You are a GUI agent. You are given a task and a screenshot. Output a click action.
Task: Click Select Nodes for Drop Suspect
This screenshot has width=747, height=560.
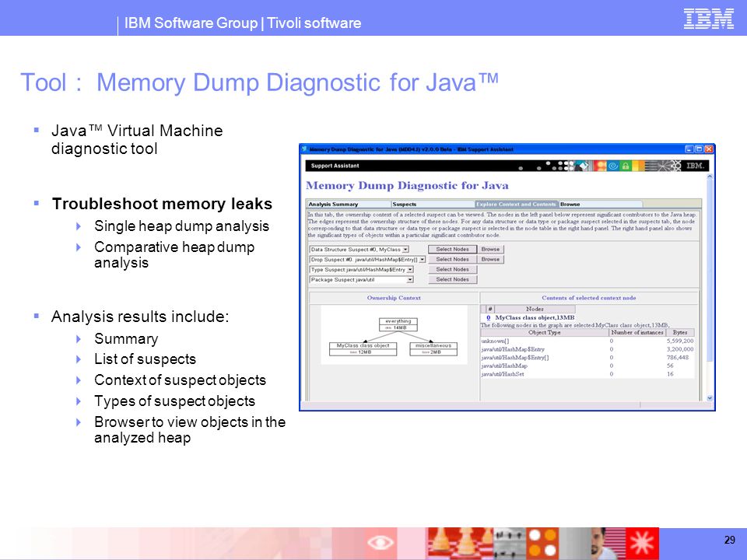click(452, 260)
